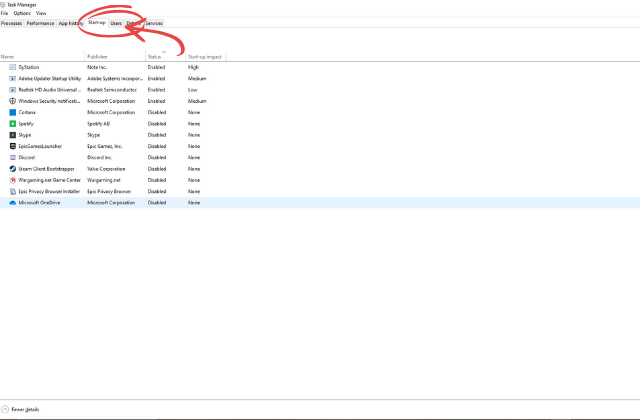The width and height of the screenshot is (640, 420).
Task: Select the Epic Privacy Browser Installer name
Action: pos(49,191)
